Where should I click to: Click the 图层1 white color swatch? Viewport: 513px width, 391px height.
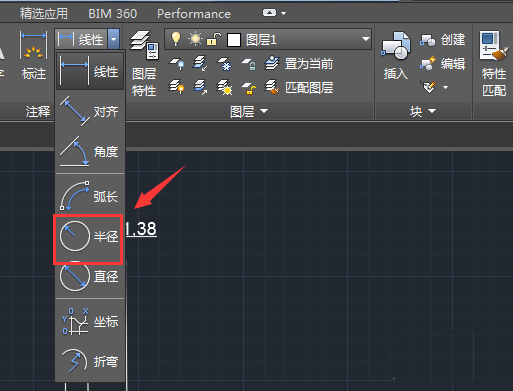tap(234, 40)
